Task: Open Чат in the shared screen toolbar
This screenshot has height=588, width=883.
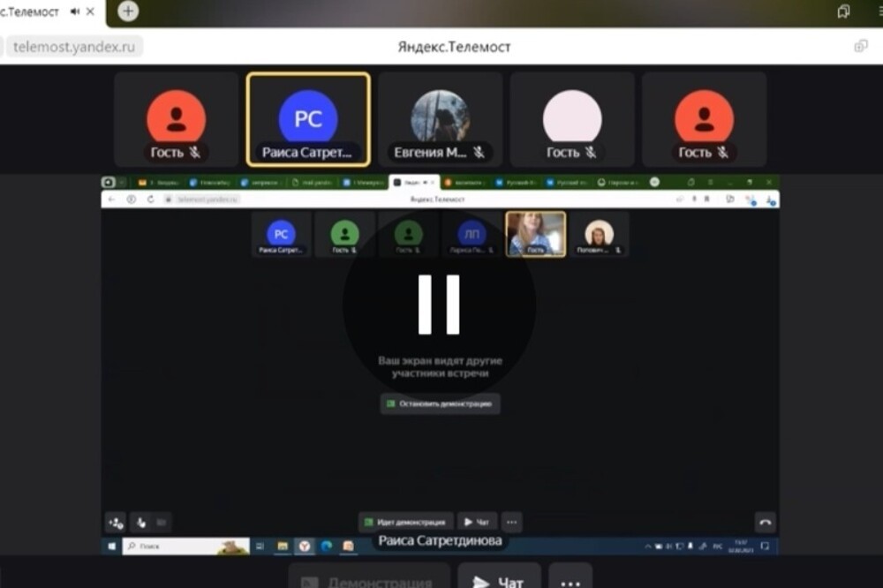Action: (478, 522)
